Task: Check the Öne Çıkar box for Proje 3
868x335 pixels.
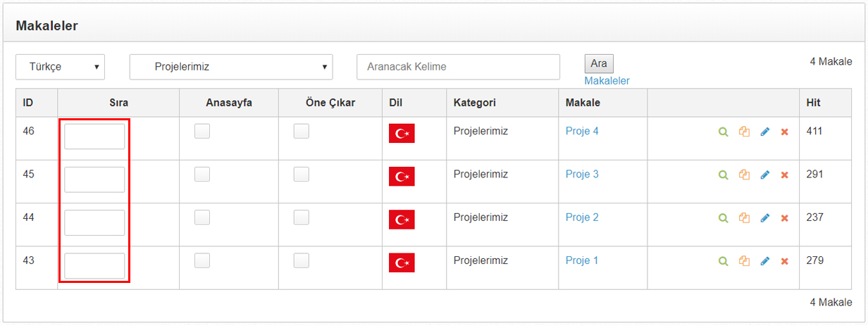Action: pyautogui.click(x=302, y=174)
